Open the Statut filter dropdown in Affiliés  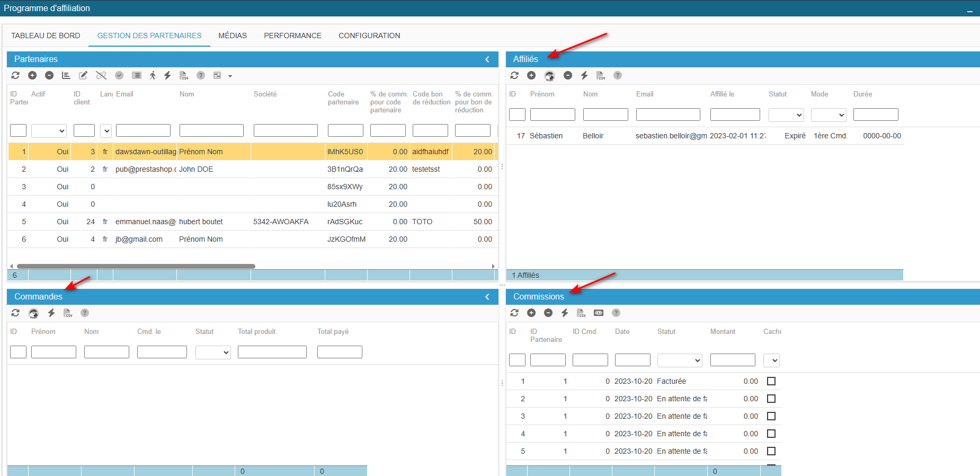pyautogui.click(x=786, y=114)
